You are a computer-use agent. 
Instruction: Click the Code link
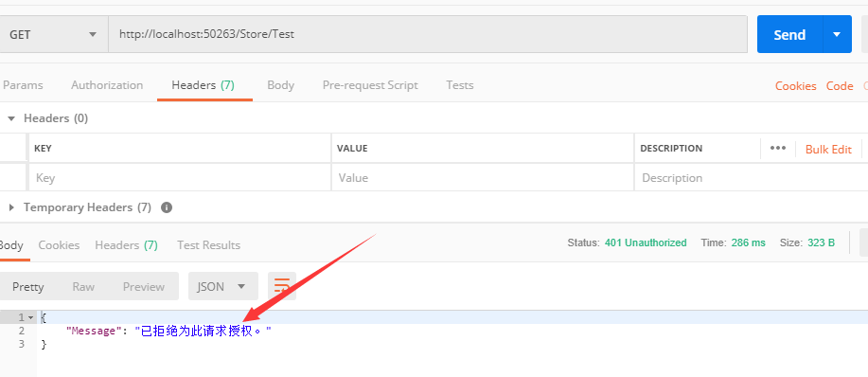840,86
